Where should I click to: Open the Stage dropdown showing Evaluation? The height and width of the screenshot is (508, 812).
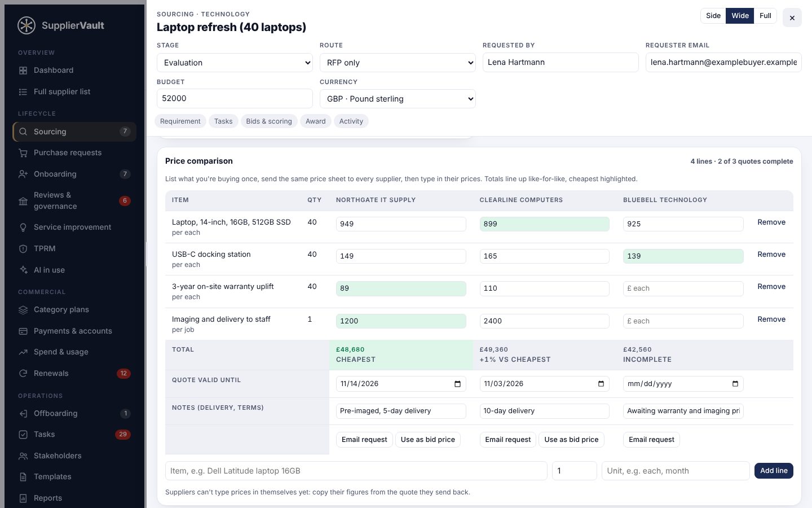[235, 63]
